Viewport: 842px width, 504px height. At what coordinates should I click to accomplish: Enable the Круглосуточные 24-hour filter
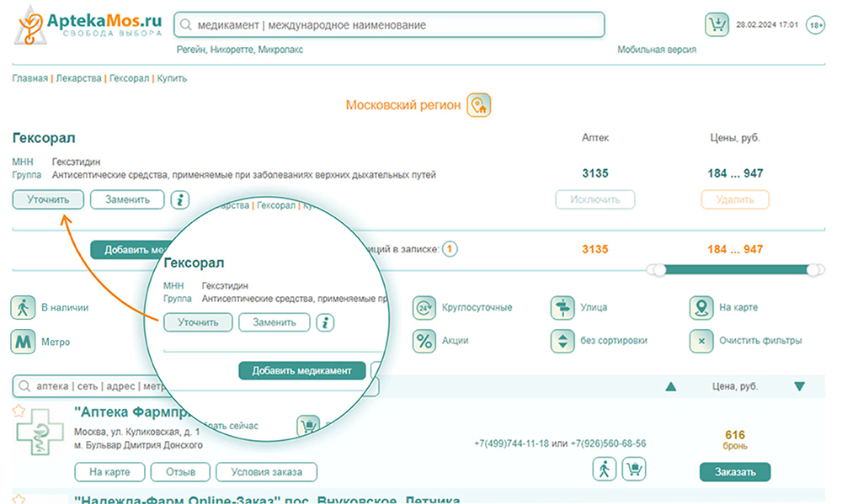point(424,307)
